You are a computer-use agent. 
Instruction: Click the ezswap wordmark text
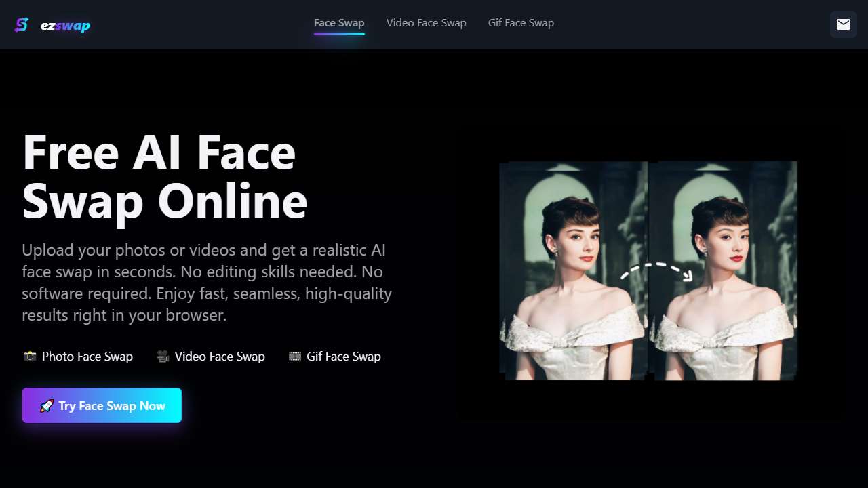pyautogui.click(x=65, y=26)
